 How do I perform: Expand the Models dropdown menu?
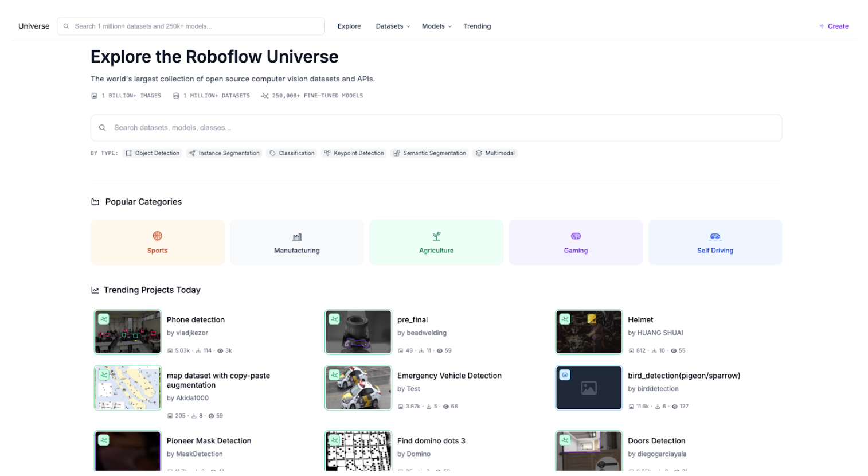pos(436,26)
